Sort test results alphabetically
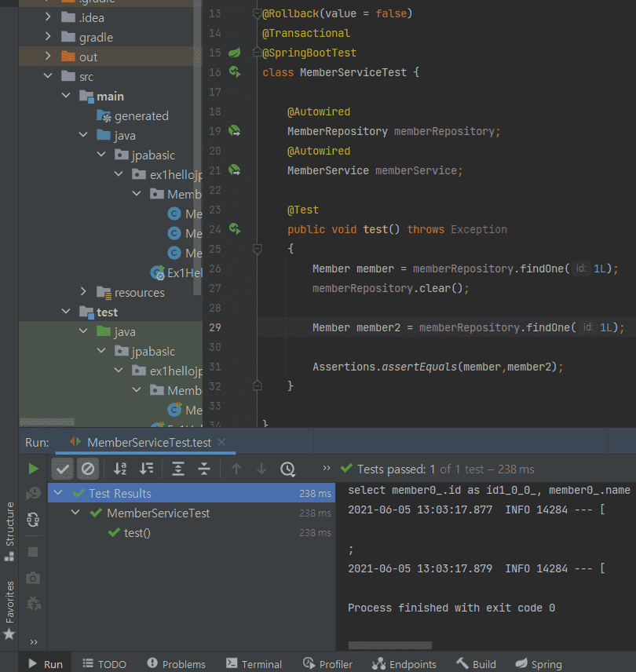The width and height of the screenshot is (636, 672). [120, 469]
